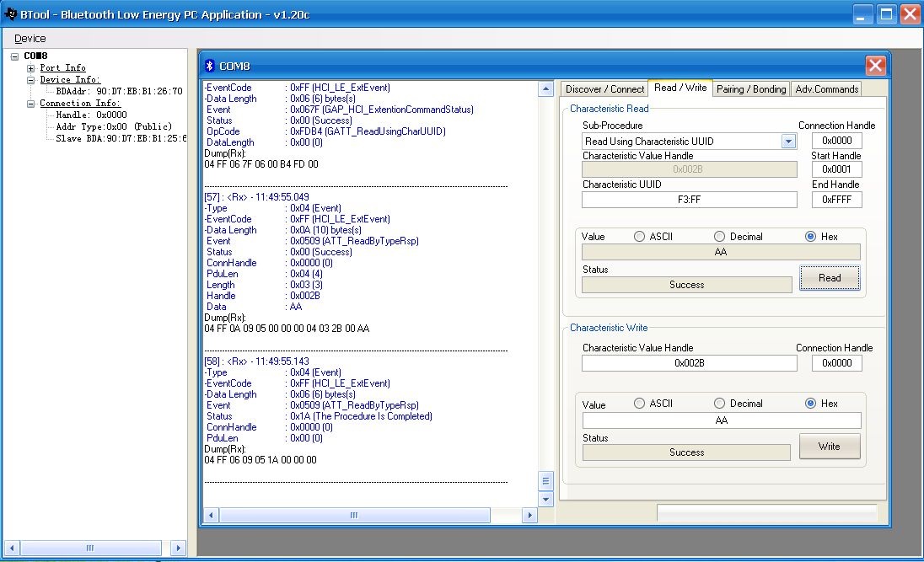Open the Sub-Procedure dropdown
924x562 pixels.
(788, 142)
